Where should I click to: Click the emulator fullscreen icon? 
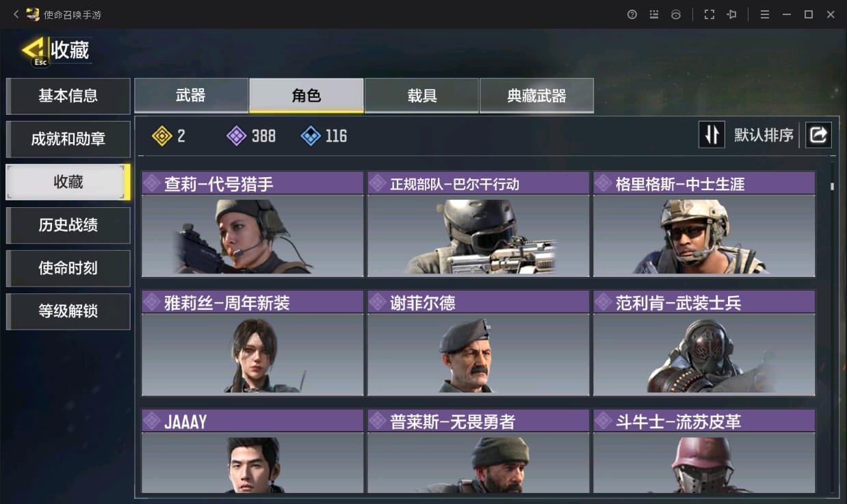709,14
